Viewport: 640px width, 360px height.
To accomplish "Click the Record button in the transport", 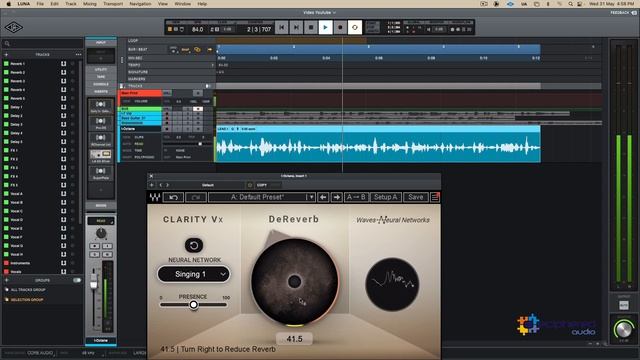I will pyautogui.click(x=340, y=27).
